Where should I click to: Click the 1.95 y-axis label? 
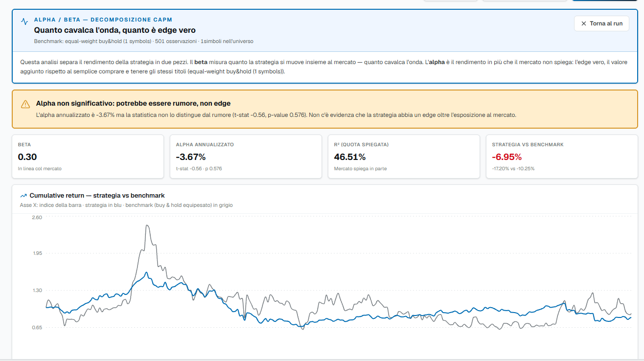click(37, 253)
